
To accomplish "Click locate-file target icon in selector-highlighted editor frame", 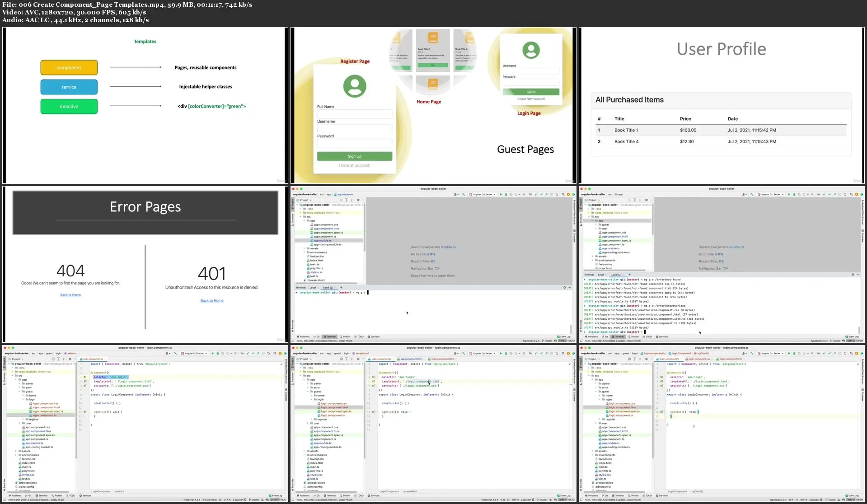I will click(53, 359).
